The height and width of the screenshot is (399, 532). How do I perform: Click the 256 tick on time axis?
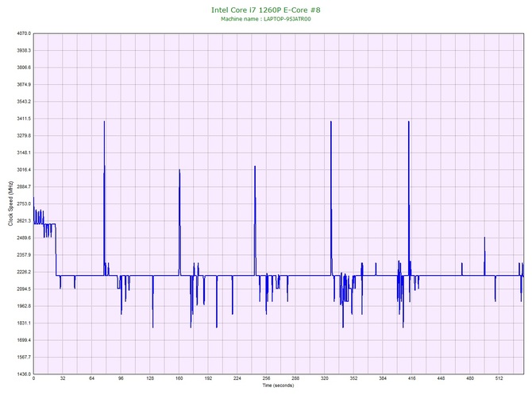[266, 378]
